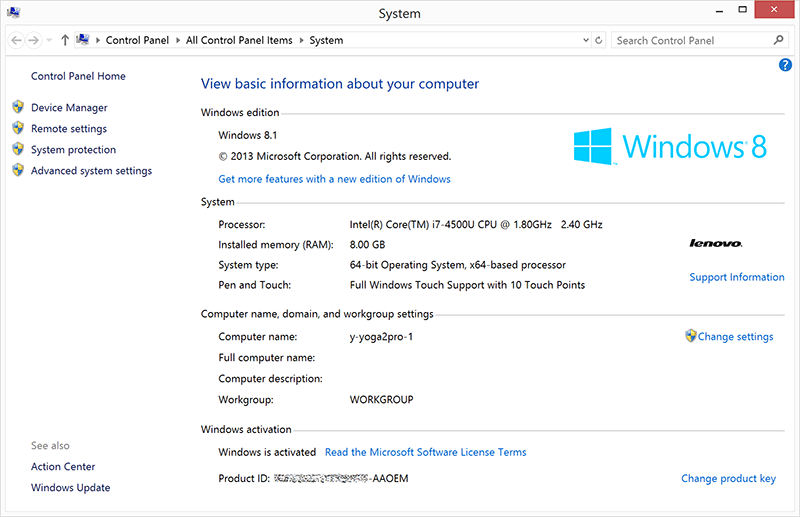Expand arrow after All Control Panel Items
Viewport: 800px width, 517px height.
301,40
